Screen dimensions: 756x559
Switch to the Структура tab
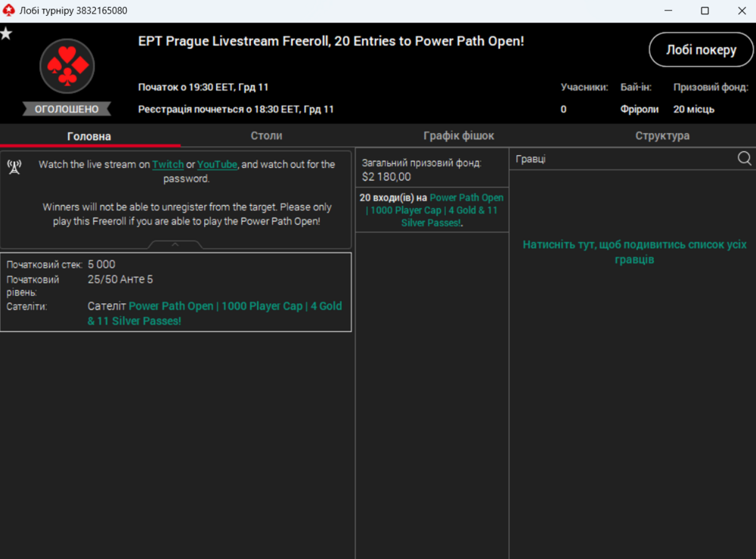pos(662,136)
